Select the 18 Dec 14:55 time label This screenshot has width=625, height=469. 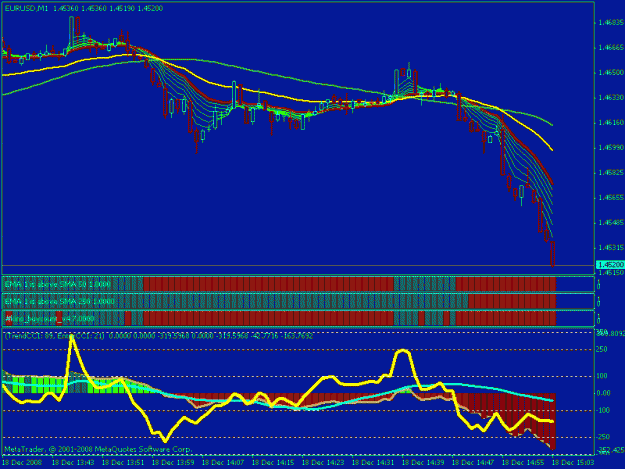point(523,463)
